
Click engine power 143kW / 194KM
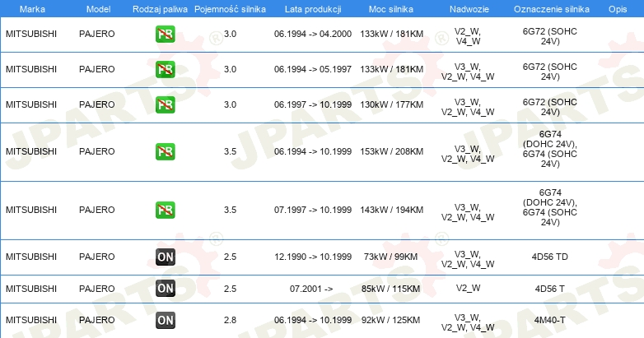coord(392,210)
